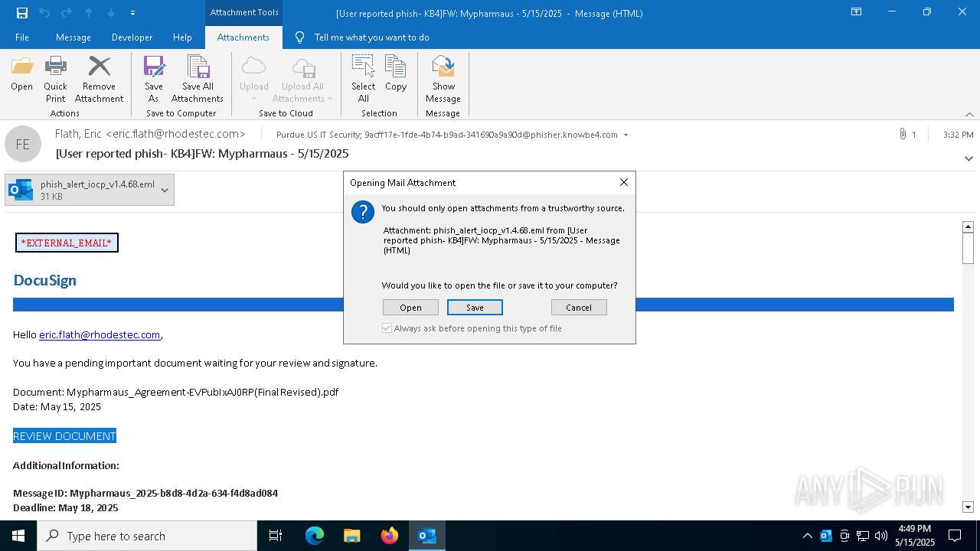Click the Message ID line text

pos(145,493)
